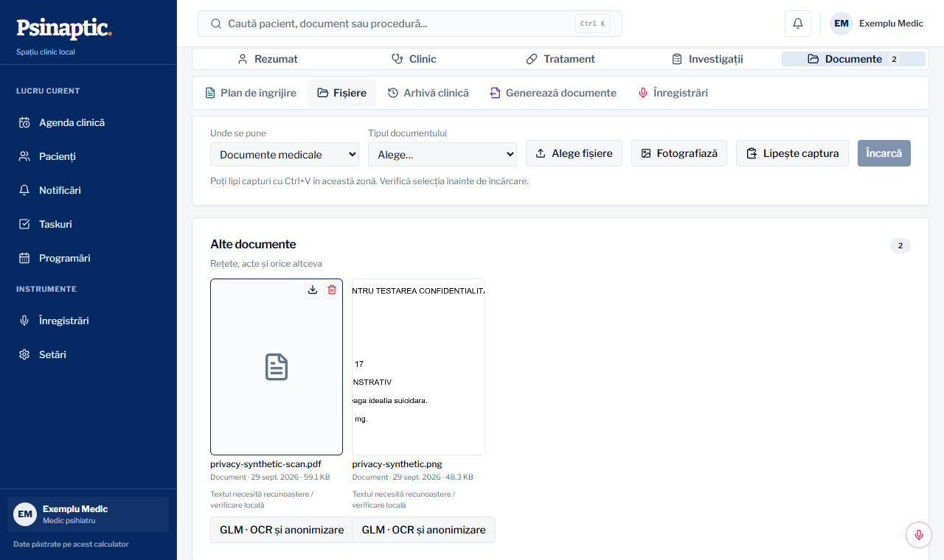Open the Plan de îngrijire sub-tab

[x=251, y=93]
